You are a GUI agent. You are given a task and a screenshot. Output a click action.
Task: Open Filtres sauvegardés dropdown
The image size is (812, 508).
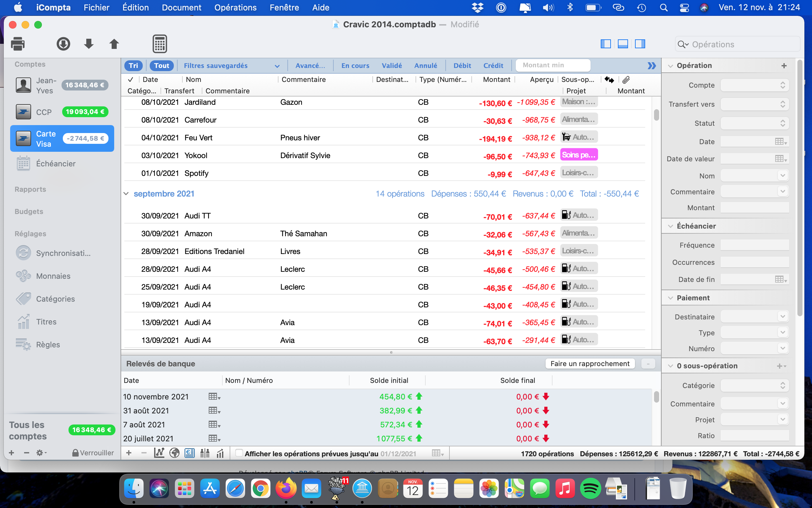coord(232,65)
